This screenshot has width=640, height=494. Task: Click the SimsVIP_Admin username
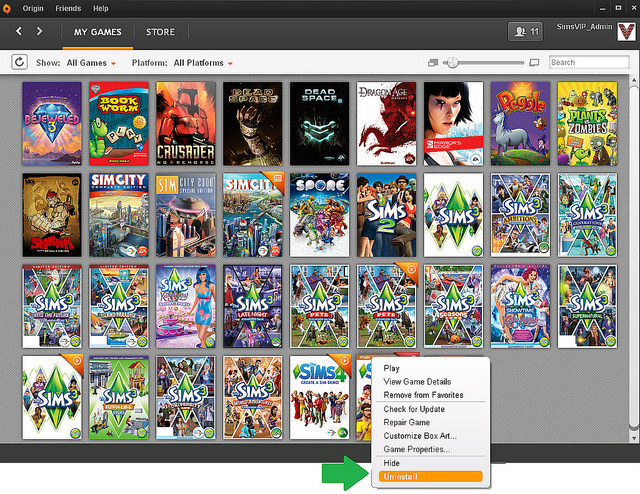coord(584,27)
